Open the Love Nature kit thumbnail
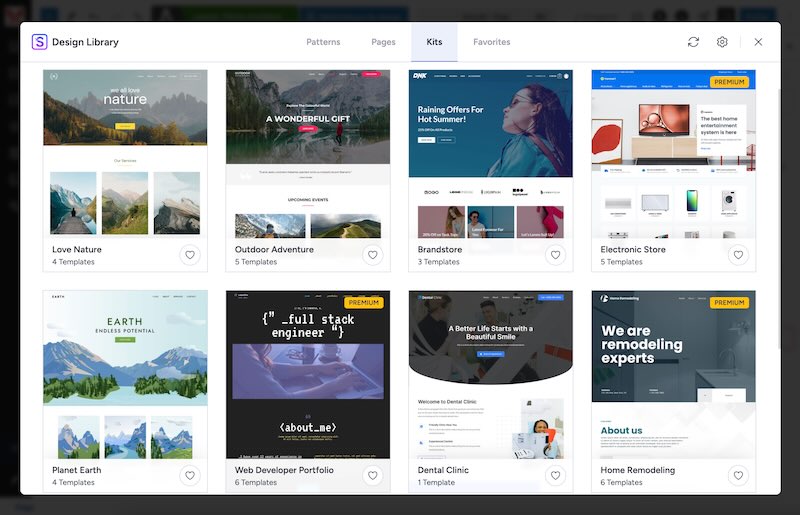This screenshot has width=800, height=515. coord(125,153)
